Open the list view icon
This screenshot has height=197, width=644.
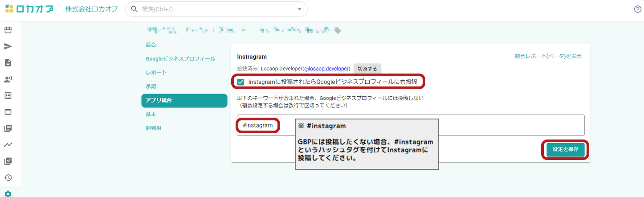coord(8,95)
